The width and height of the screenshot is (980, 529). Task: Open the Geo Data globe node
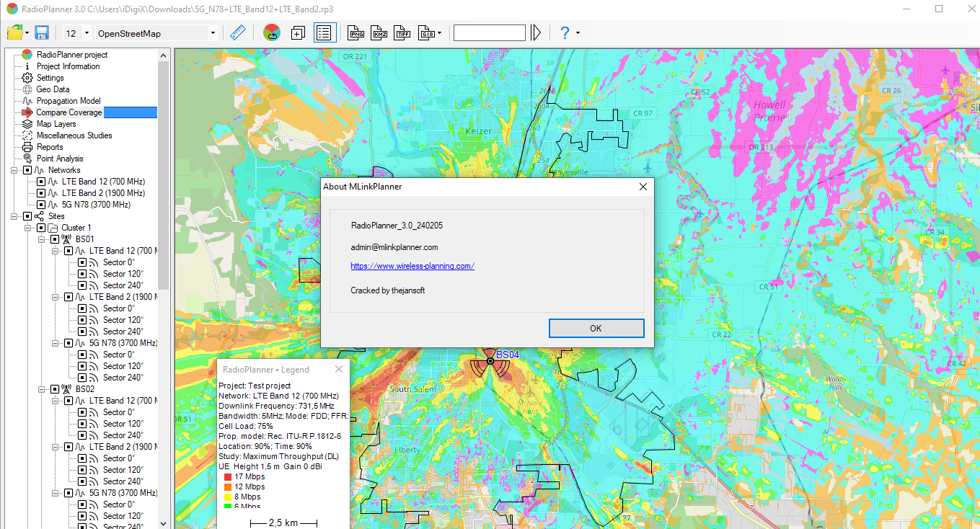click(53, 89)
